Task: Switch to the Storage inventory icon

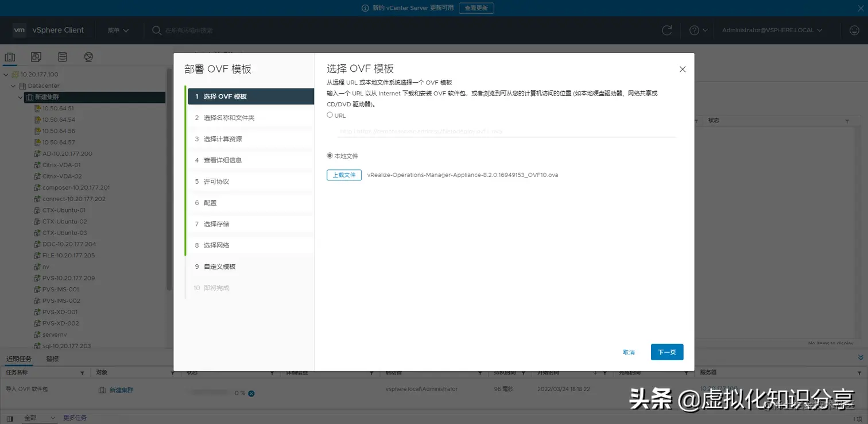Action: [62, 56]
